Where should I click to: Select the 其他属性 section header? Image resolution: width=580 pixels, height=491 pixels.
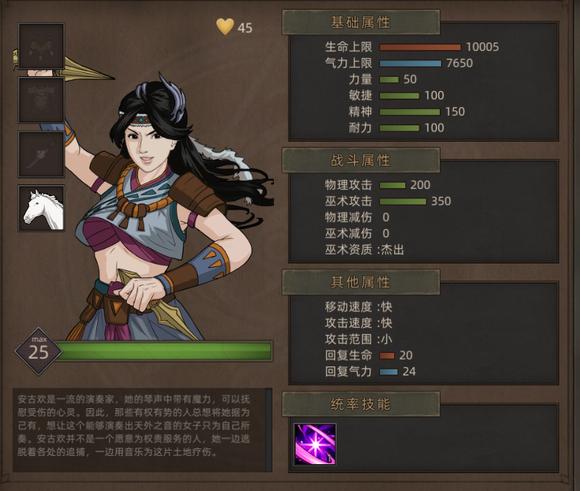point(361,282)
